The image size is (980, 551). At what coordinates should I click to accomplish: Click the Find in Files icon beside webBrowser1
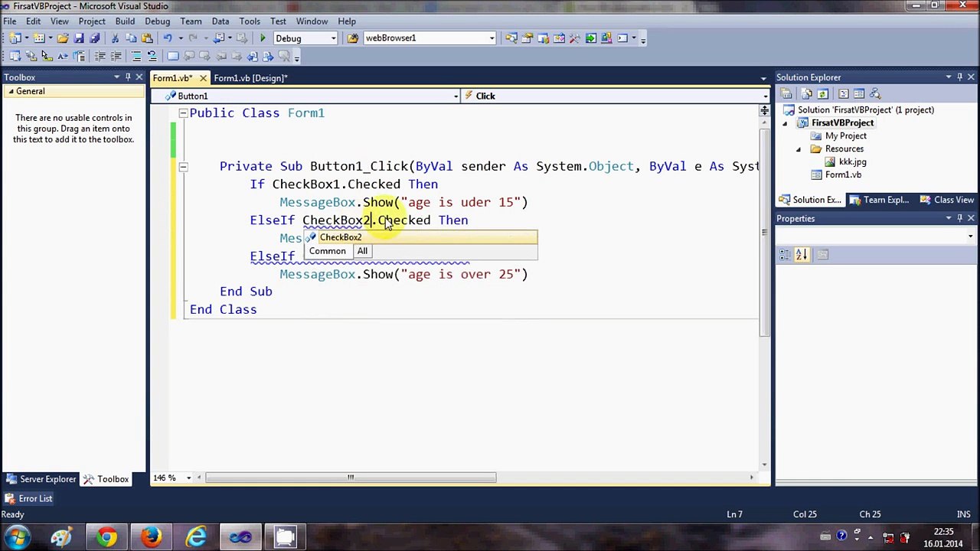353,38
